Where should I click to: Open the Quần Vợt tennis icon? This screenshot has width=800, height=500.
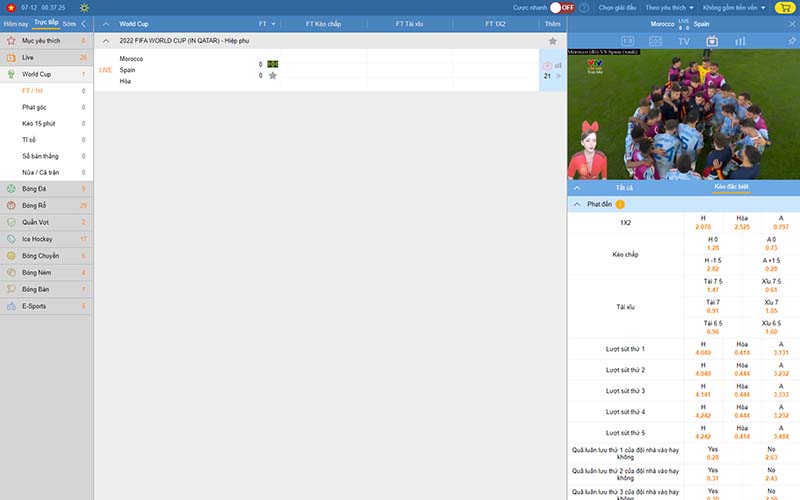pyautogui.click(x=11, y=222)
